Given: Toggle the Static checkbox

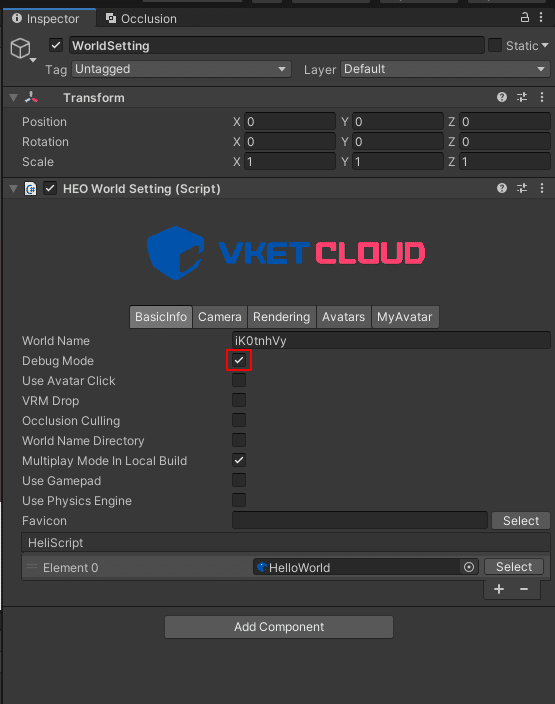Looking at the screenshot, I should [495, 45].
